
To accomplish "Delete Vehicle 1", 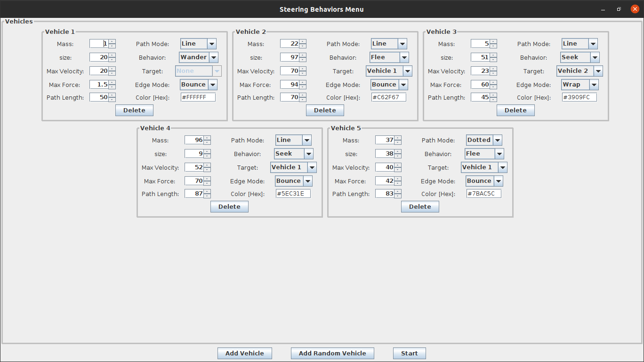I will pos(134,110).
